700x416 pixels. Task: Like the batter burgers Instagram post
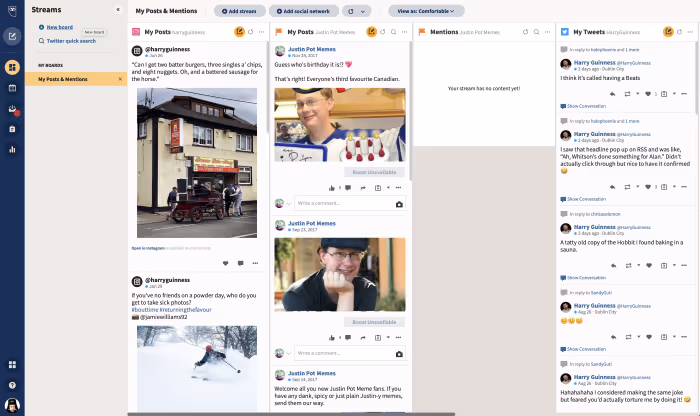[225, 263]
